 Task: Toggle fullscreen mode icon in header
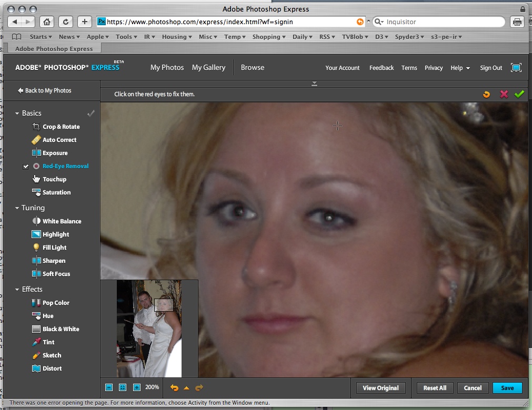[x=516, y=68]
